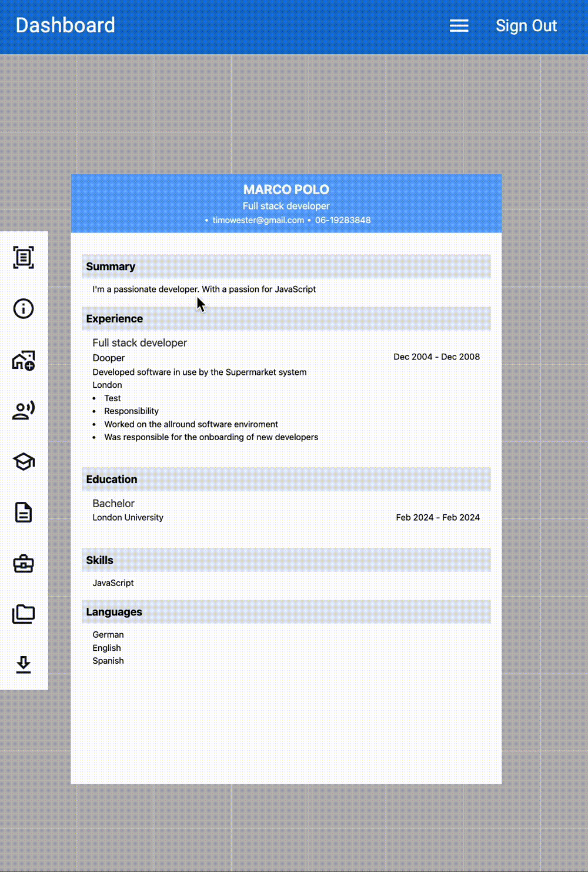Select the Skills section header bar

point(286,560)
